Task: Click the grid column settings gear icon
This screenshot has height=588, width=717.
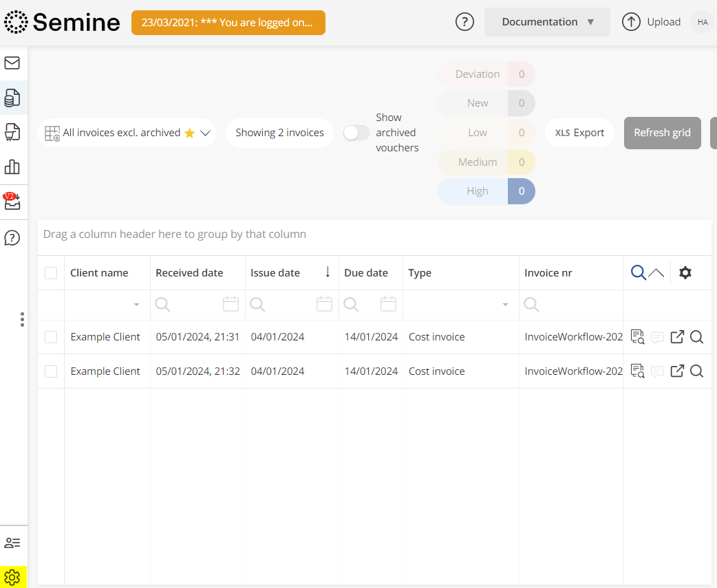Action: click(x=685, y=273)
